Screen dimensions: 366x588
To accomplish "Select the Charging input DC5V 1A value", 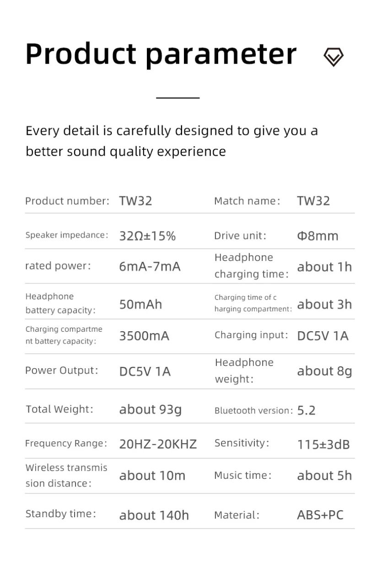I will [323, 336].
